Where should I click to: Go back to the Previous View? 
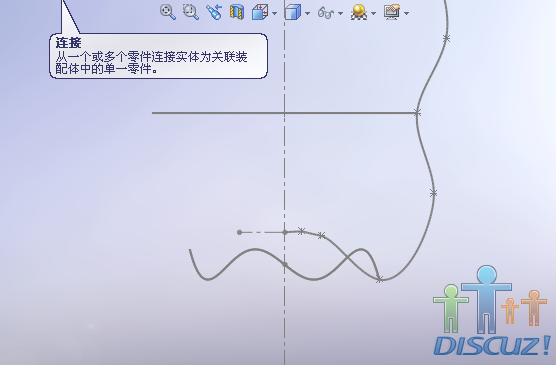click(x=214, y=12)
